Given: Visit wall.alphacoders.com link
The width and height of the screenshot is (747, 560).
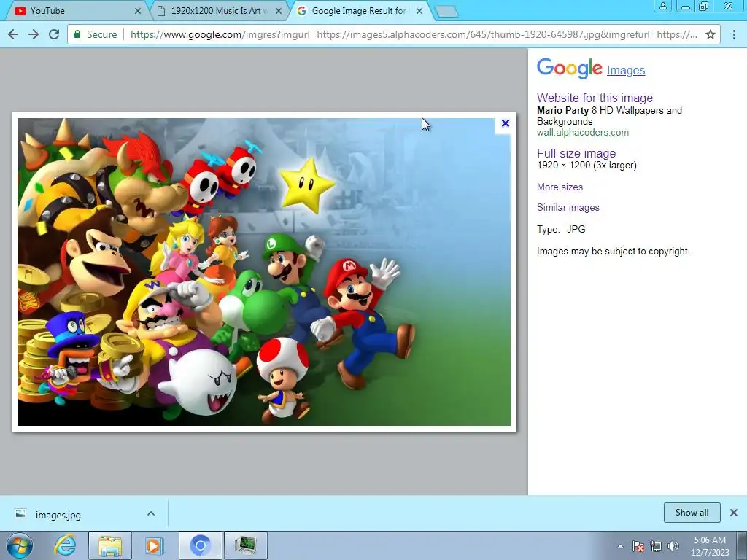Looking at the screenshot, I should pyautogui.click(x=583, y=133).
